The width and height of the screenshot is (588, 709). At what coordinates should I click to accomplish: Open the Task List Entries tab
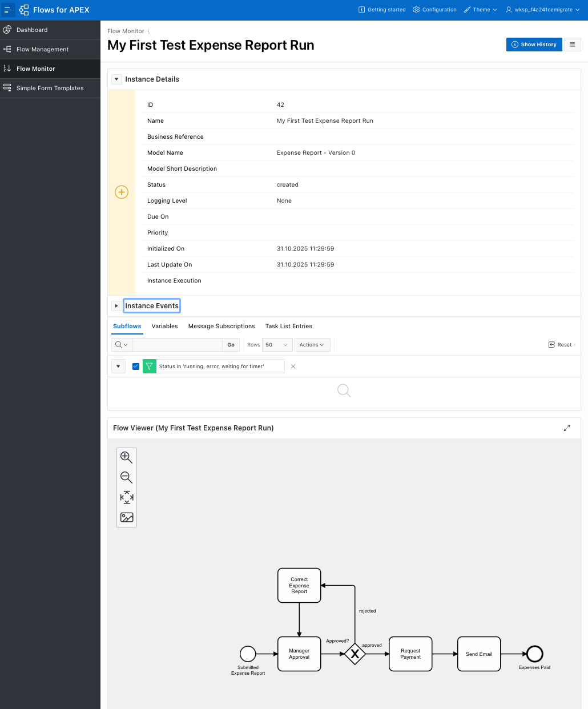(x=288, y=326)
